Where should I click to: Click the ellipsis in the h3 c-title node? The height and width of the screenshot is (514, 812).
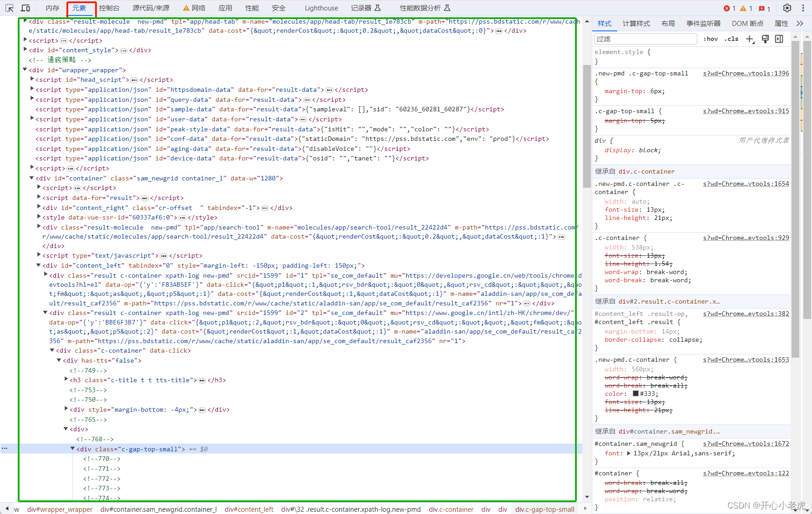tap(202, 380)
